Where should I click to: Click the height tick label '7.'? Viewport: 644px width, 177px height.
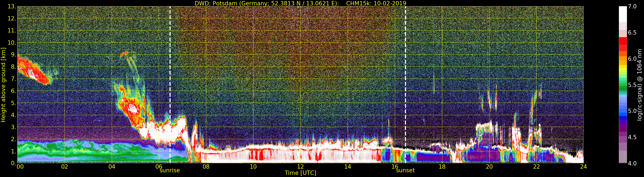tap(13, 79)
